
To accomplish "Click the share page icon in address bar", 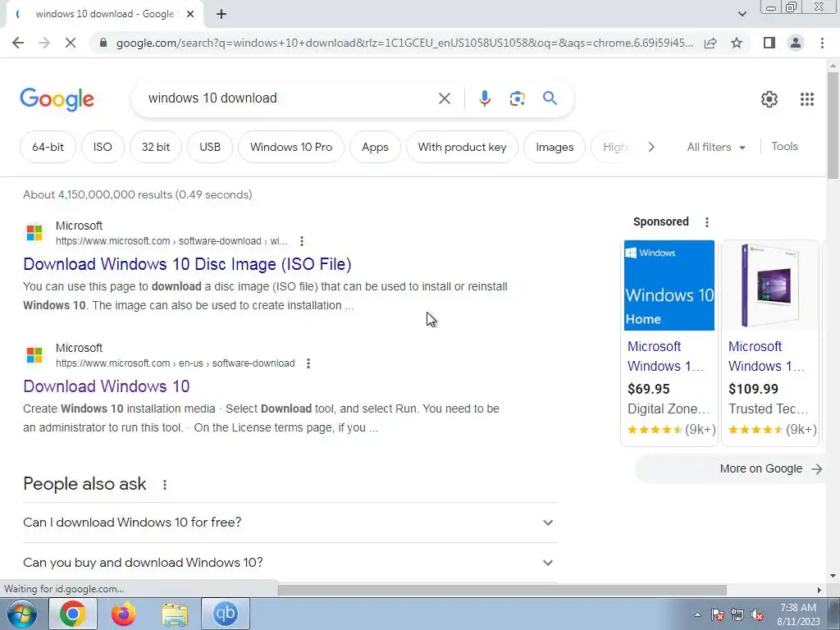I will [710, 43].
